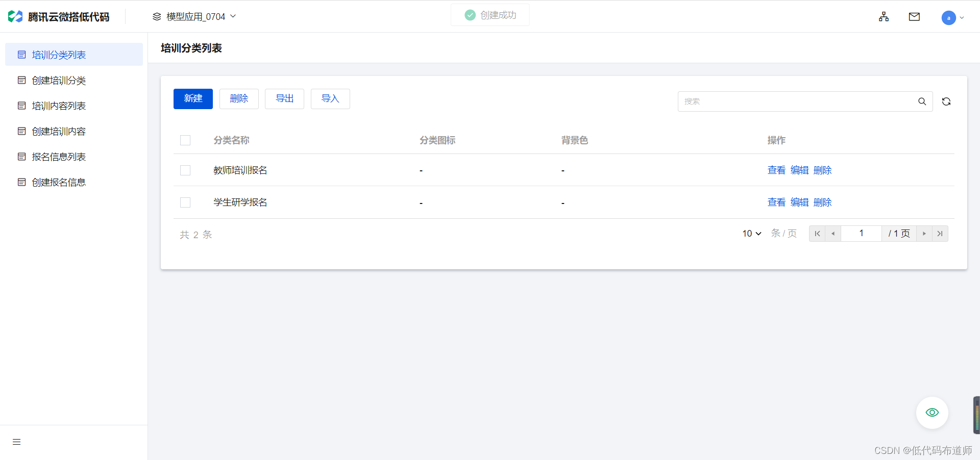Click the 导入 import button
This screenshot has width=980, height=460.
(x=330, y=99)
